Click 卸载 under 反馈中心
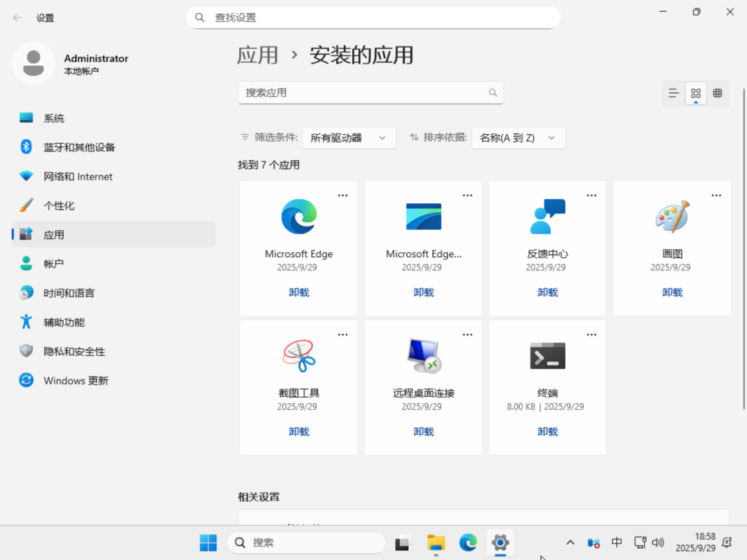This screenshot has height=560, width=747. (547, 292)
